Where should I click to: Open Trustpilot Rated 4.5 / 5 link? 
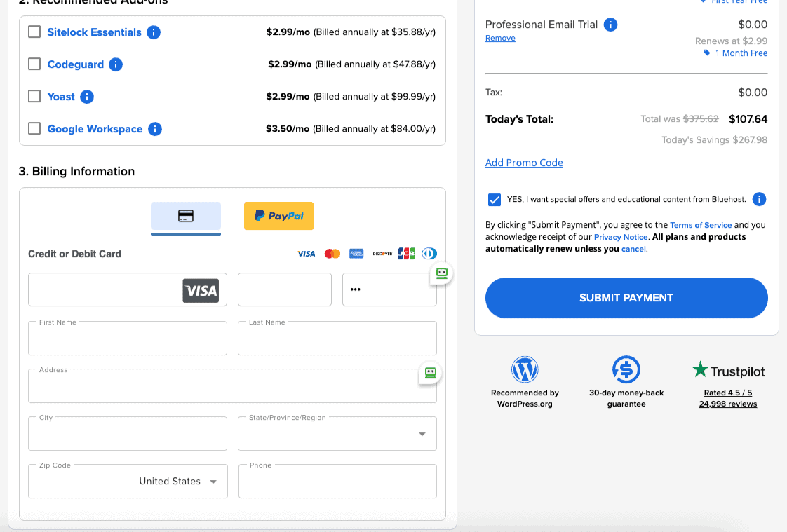pos(728,393)
